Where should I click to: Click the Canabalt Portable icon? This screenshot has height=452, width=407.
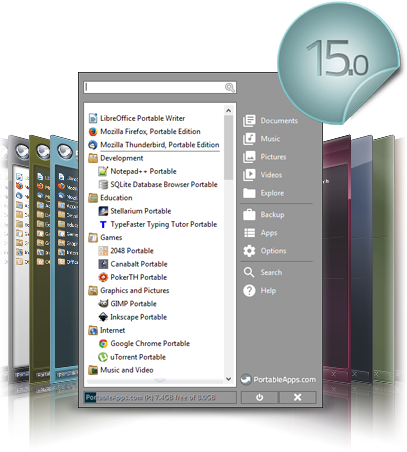click(103, 264)
